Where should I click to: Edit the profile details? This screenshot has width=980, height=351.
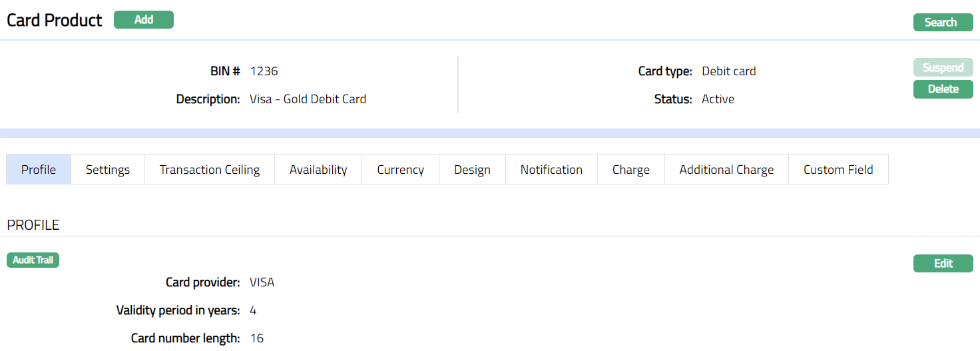[x=943, y=264]
